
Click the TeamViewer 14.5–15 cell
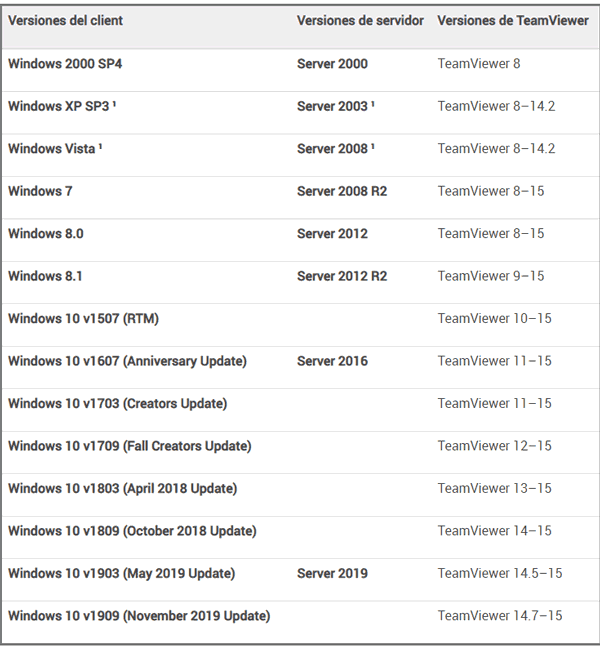(500, 574)
